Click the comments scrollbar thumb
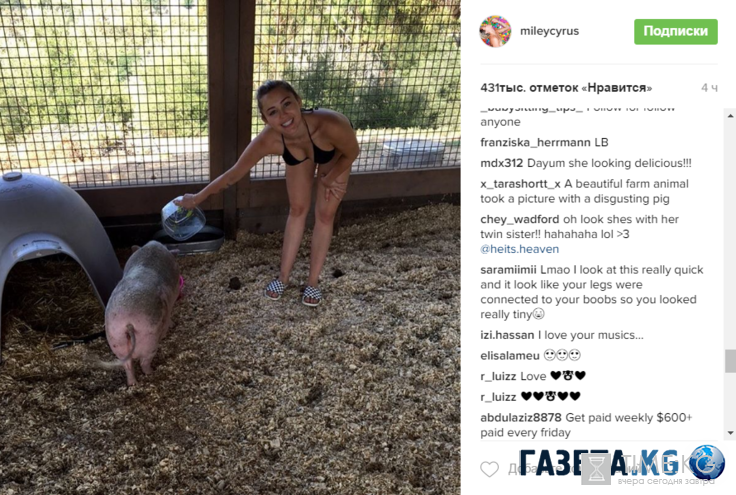The image size is (736, 495). coord(730,361)
